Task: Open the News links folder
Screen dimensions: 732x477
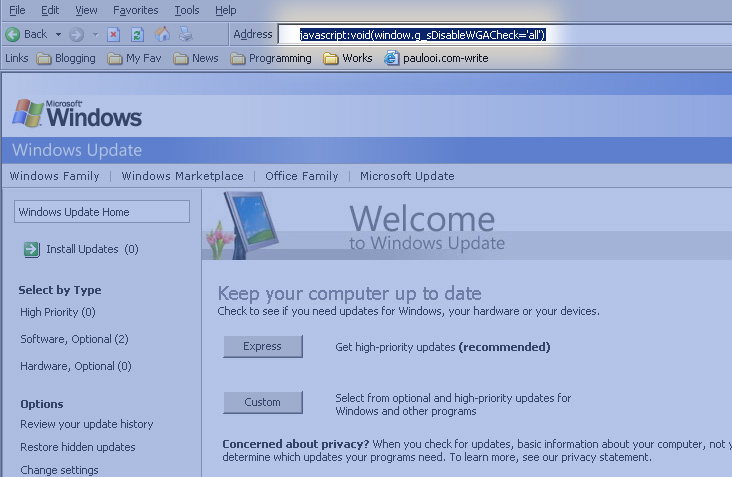Action: (196, 58)
